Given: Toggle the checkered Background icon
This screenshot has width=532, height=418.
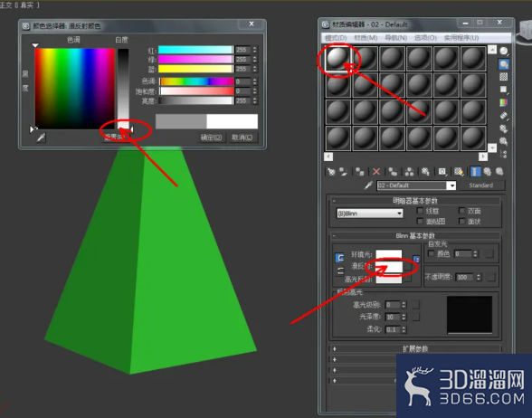Looking at the screenshot, I should [504, 77].
